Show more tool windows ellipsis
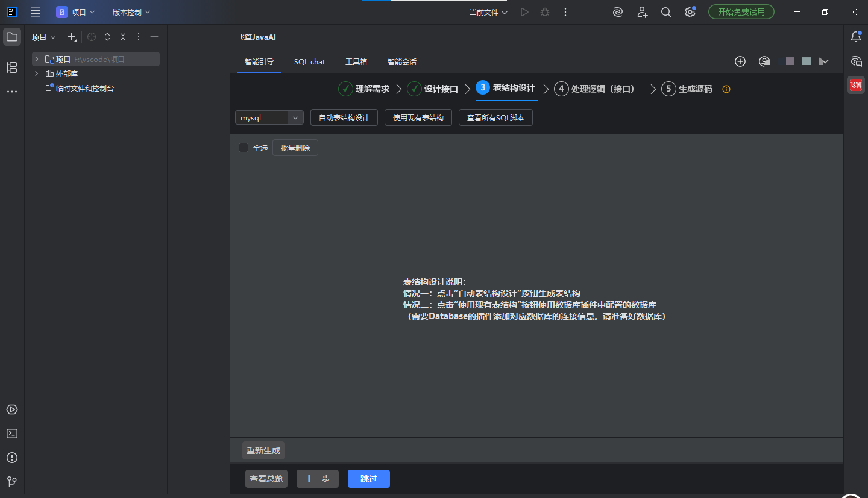The height and width of the screenshot is (498, 868). pyautogui.click(x=11, y=92)
